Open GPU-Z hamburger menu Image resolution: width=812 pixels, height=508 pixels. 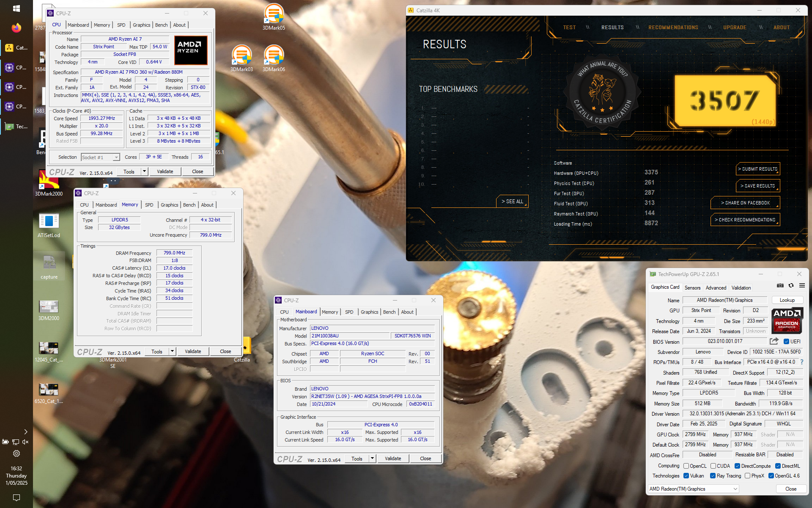click(802, 286)
